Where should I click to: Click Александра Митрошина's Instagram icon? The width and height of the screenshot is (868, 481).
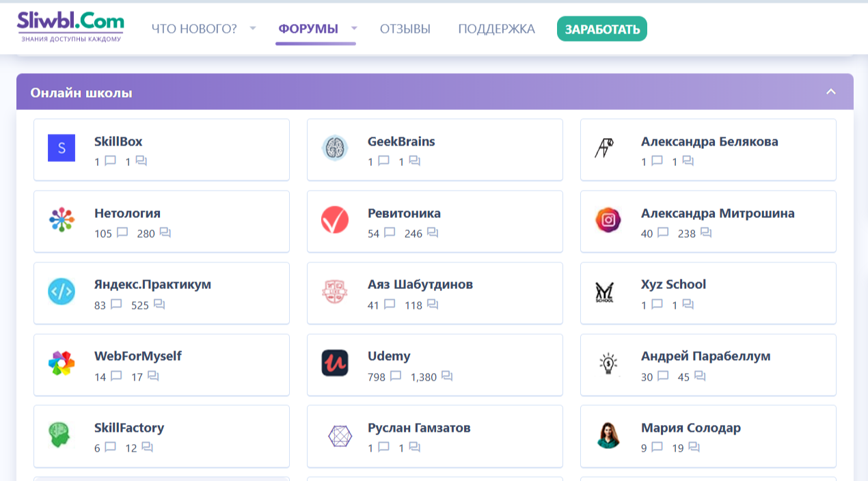tap(608, 220)
